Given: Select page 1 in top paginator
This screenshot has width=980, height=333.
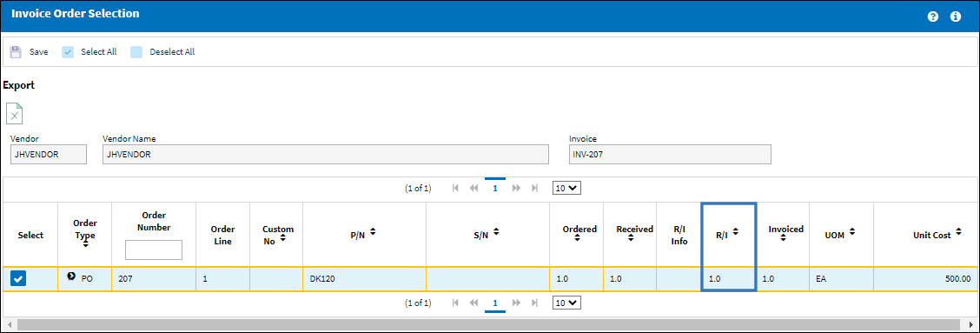Looking at the screenshot, I should click(495, 188).
